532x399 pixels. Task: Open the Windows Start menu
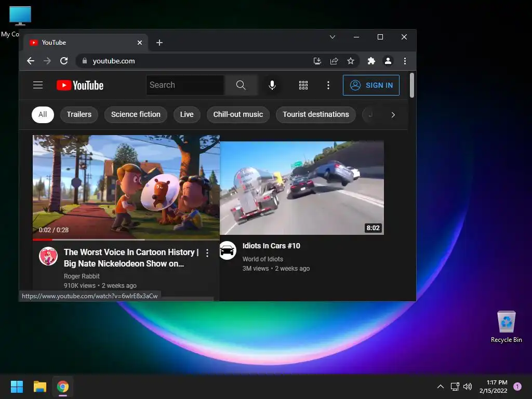17,387
